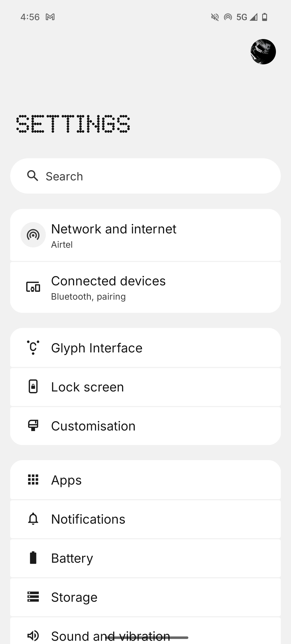Tap the Battery icon in the list
The image size is (291, 644).
[x=33, y=558]
